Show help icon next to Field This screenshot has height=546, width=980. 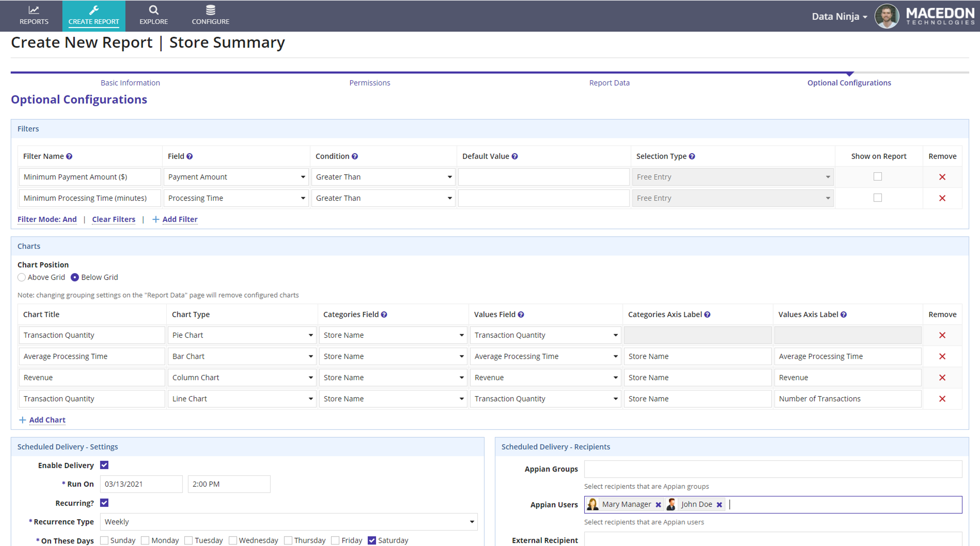189,156
